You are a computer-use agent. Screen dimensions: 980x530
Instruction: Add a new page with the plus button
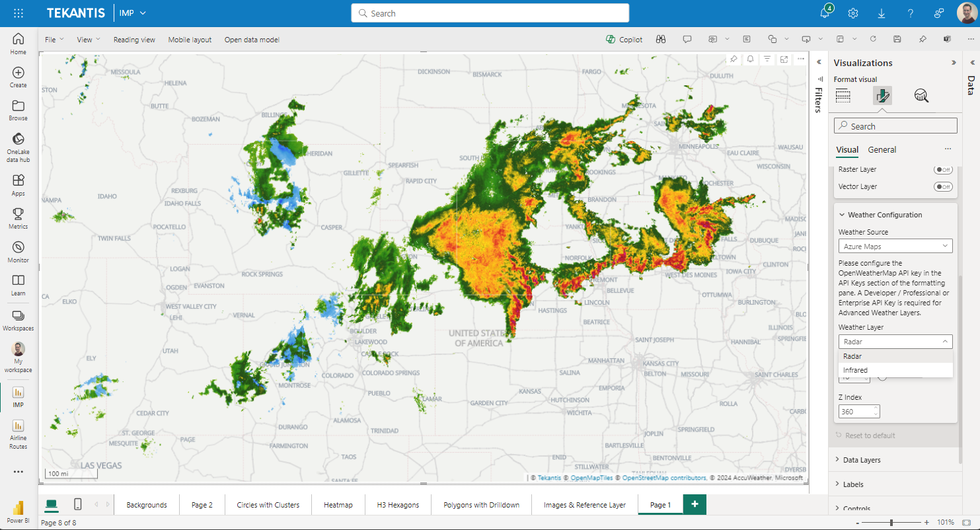pos(694,504)
